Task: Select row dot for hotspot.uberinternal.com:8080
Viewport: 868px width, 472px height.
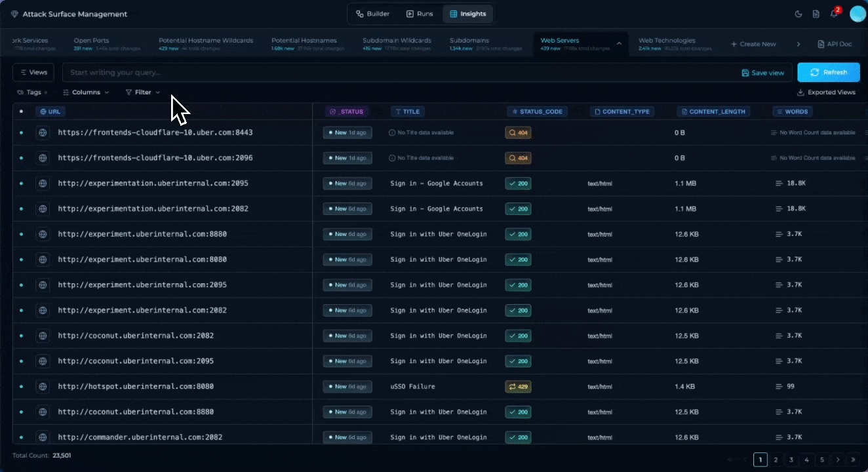Action: pyautogui.click(x=21, y=387)
